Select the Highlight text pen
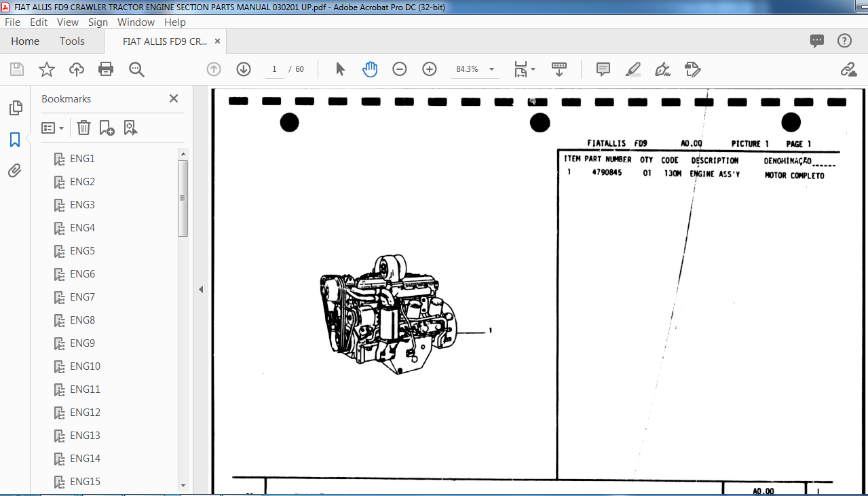The width and height of the screenshot is (868, 496). coord(633,69)
